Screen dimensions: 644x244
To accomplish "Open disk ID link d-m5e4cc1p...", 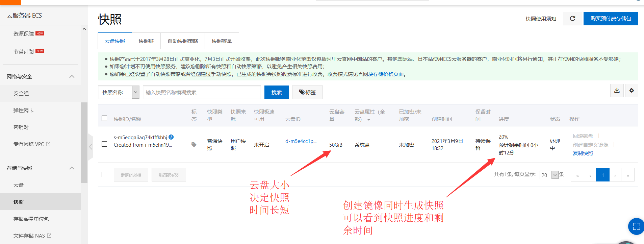I will [301, 141].
